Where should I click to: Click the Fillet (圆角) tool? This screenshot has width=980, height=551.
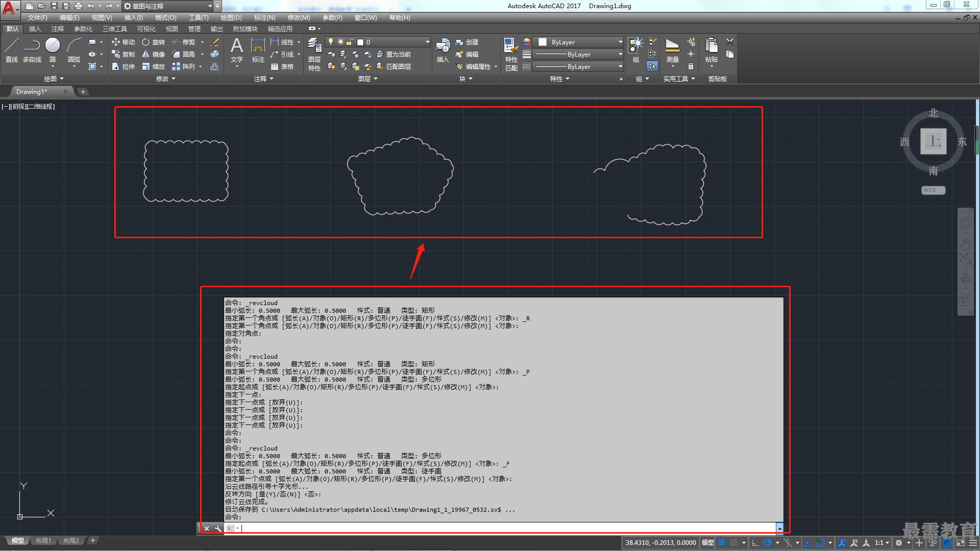point(184,54)
